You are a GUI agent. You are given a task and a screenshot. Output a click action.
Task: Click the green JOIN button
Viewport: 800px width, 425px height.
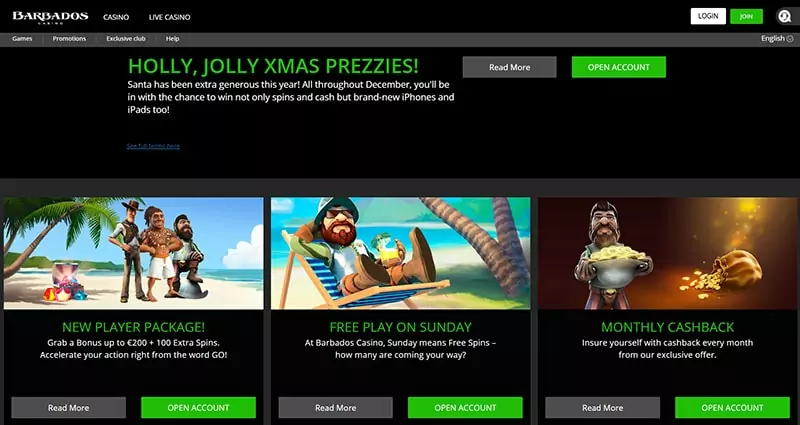point(746,16)
